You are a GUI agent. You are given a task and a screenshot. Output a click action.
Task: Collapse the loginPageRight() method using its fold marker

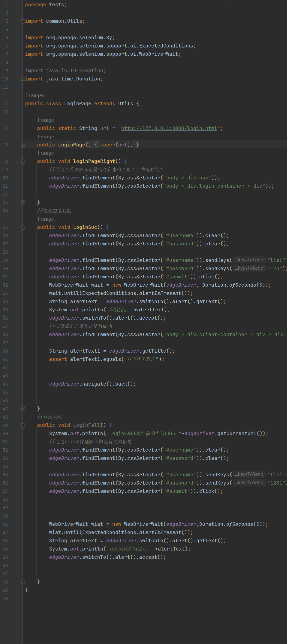23,161
